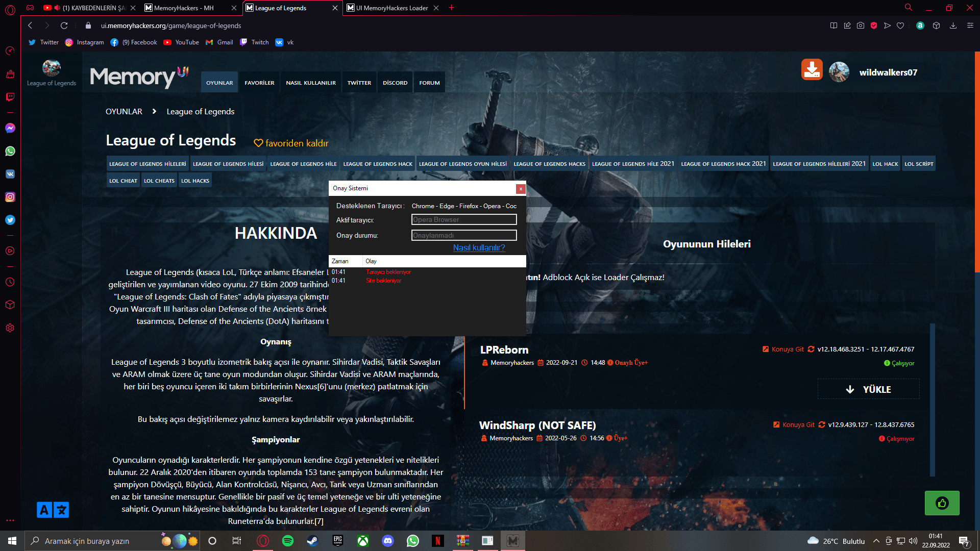980x551 pixels.
Task: Open the VK panel in the sidebar
Action: coord(10,174)
